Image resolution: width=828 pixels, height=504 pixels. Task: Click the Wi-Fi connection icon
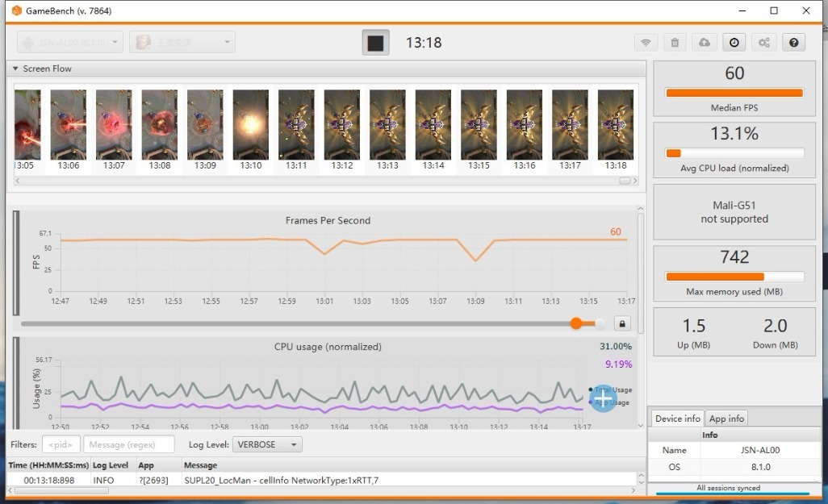[645, 43]
